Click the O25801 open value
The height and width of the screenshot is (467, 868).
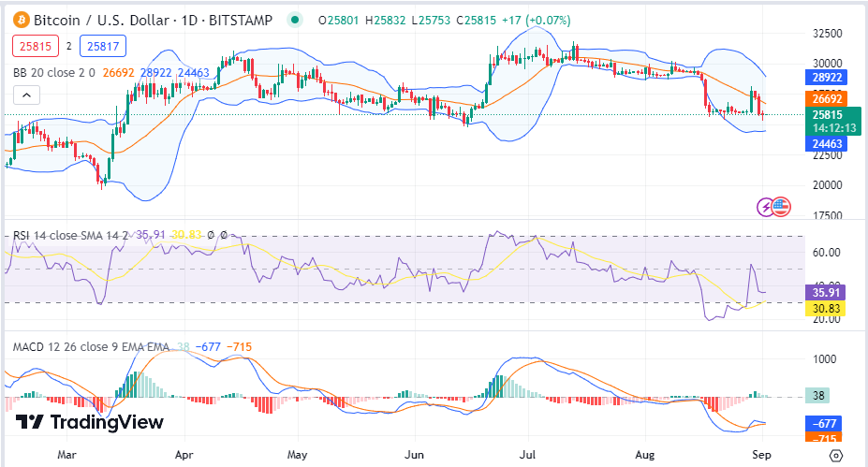pyautogui.click(x=338, y=21)
